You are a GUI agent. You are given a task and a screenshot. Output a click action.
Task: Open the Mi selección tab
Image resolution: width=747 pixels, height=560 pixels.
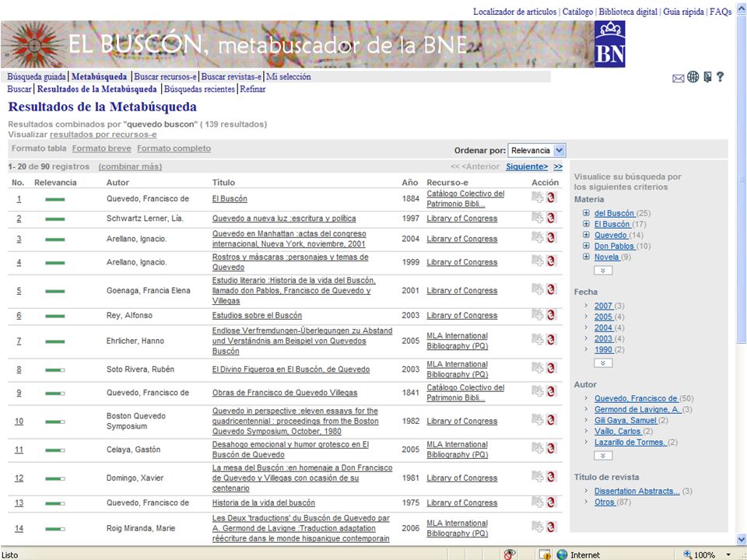pos(288,77)
